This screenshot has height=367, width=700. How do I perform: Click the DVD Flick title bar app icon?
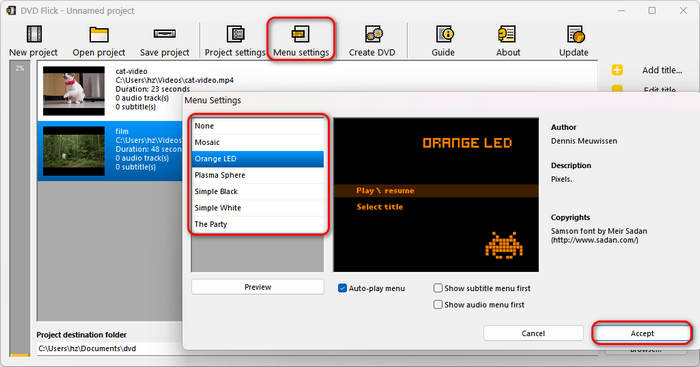(11, 10)
